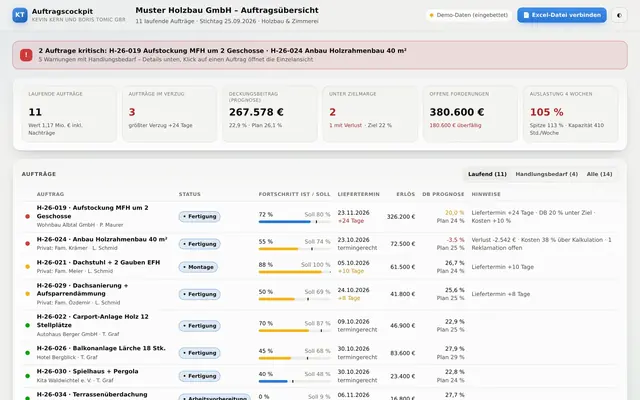
Task: Open the Offene Forderungen KPI card
Action: [x=469, y=114]
